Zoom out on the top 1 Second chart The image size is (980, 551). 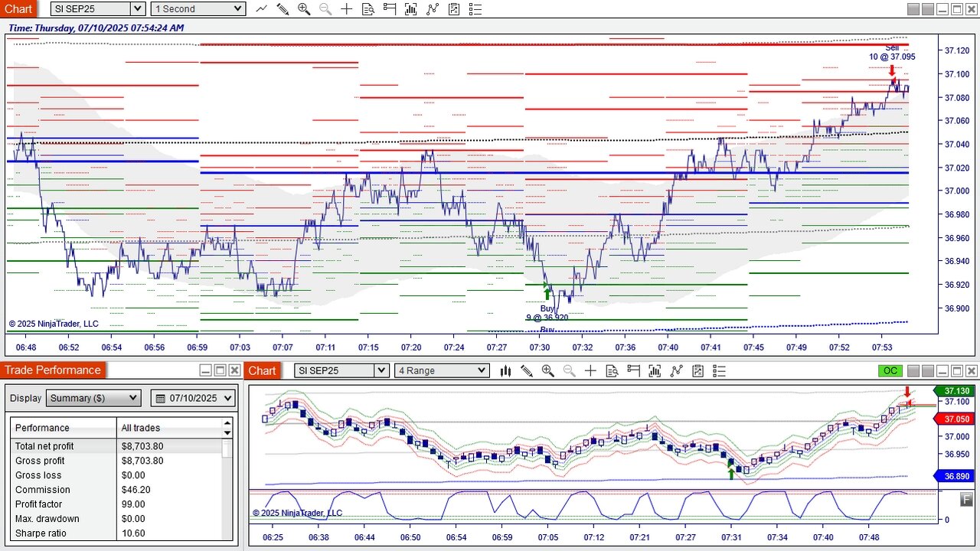(325, 9)
